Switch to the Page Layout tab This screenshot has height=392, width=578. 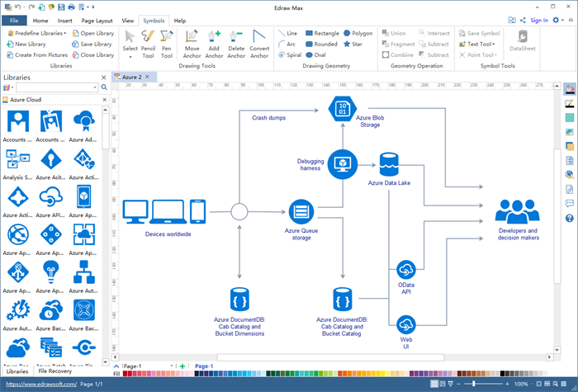coord(97,21)
